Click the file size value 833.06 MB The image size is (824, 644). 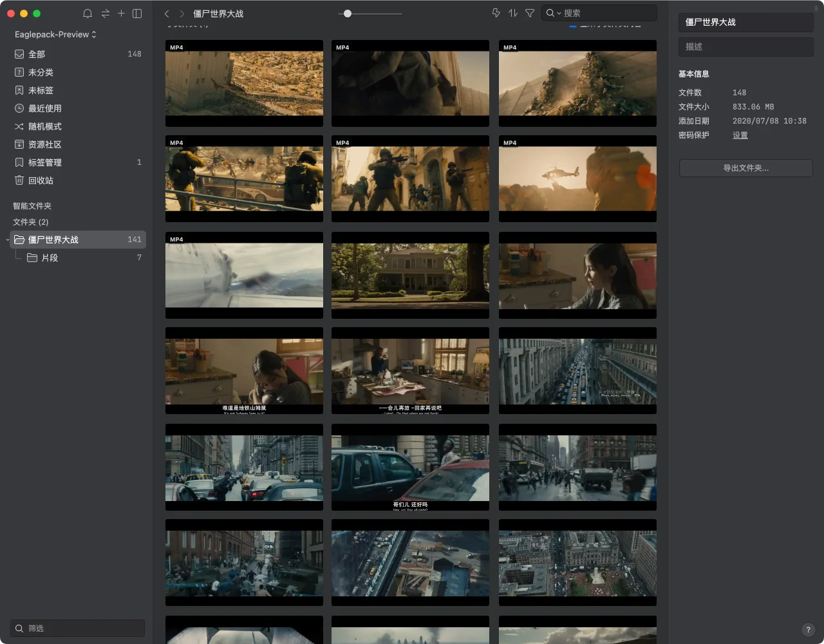(753, 107)
